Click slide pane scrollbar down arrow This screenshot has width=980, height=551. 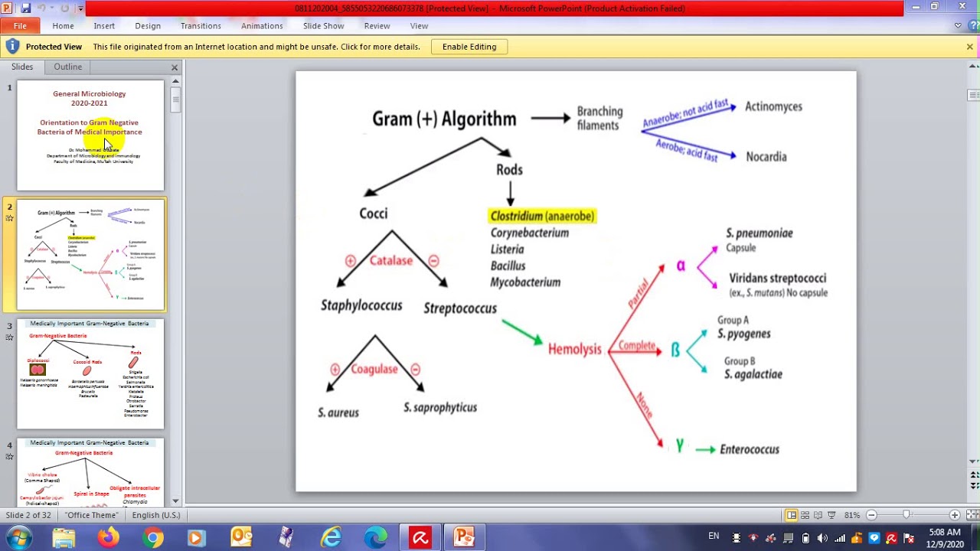[175, 500]
